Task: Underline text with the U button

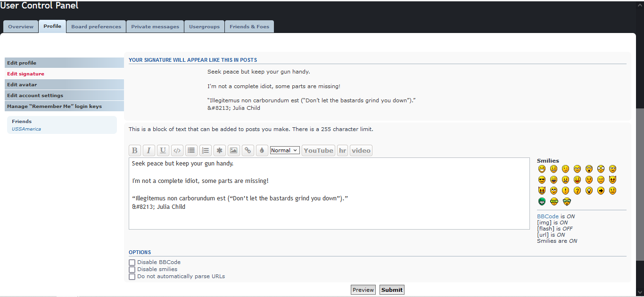Action: tap(163, 150)
